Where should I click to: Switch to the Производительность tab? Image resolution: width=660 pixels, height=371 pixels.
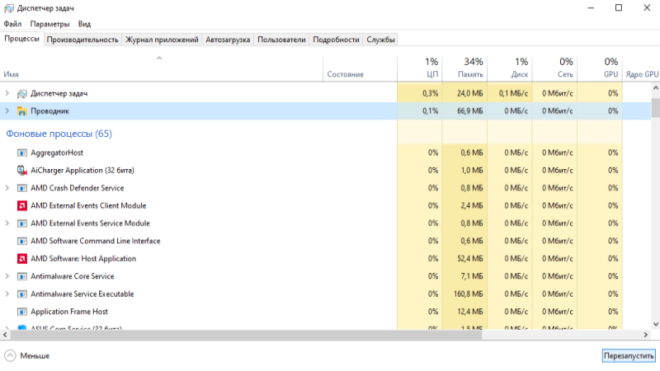82,40
